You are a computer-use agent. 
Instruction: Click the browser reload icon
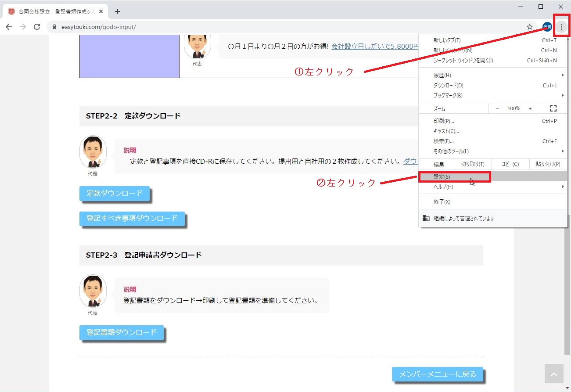[37, 27]
